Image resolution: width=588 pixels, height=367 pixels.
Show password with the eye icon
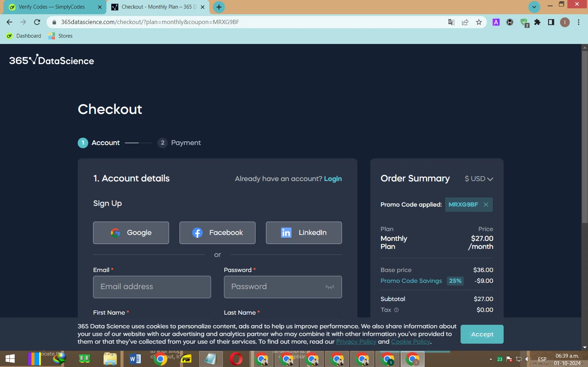(x=330, y=287)
